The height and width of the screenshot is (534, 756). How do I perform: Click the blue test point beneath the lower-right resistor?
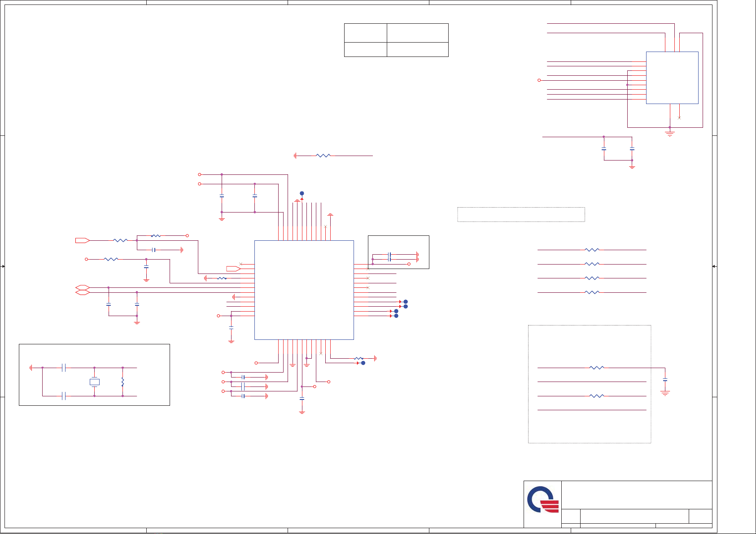point(363,363)
